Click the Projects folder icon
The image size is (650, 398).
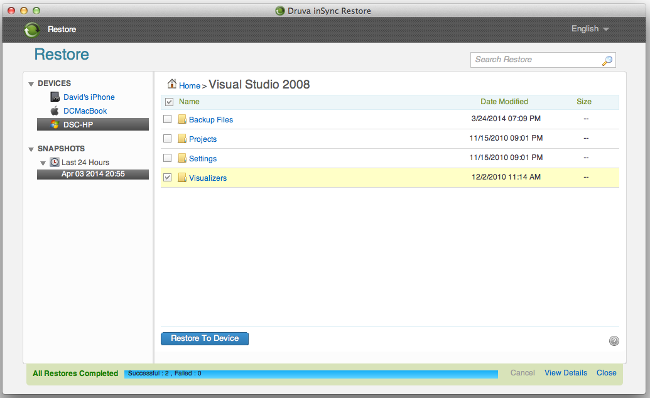point(182,138)
